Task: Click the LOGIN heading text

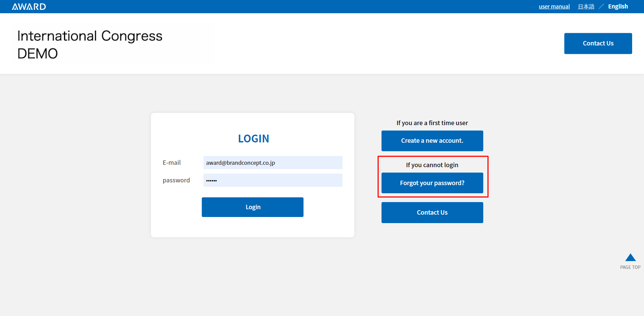Action: (253, 139)
